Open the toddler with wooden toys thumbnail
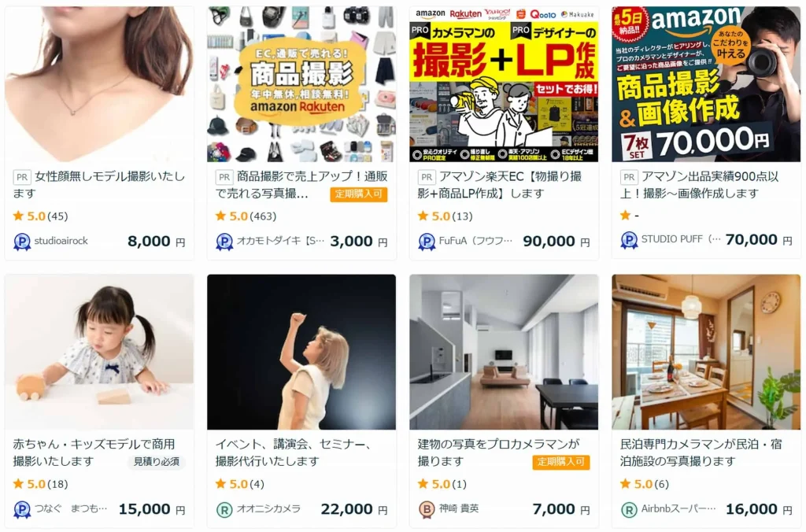 [x=99, y=352]
